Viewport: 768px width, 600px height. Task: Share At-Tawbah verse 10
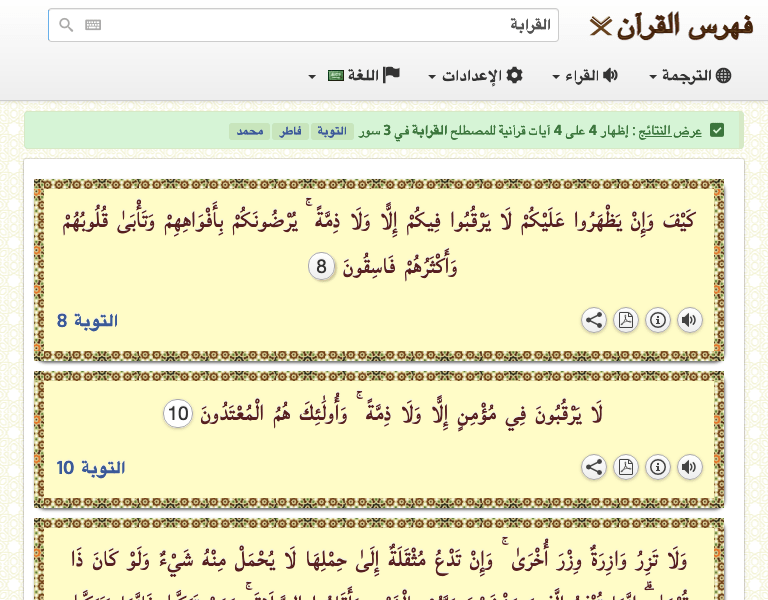click(593, 467)
